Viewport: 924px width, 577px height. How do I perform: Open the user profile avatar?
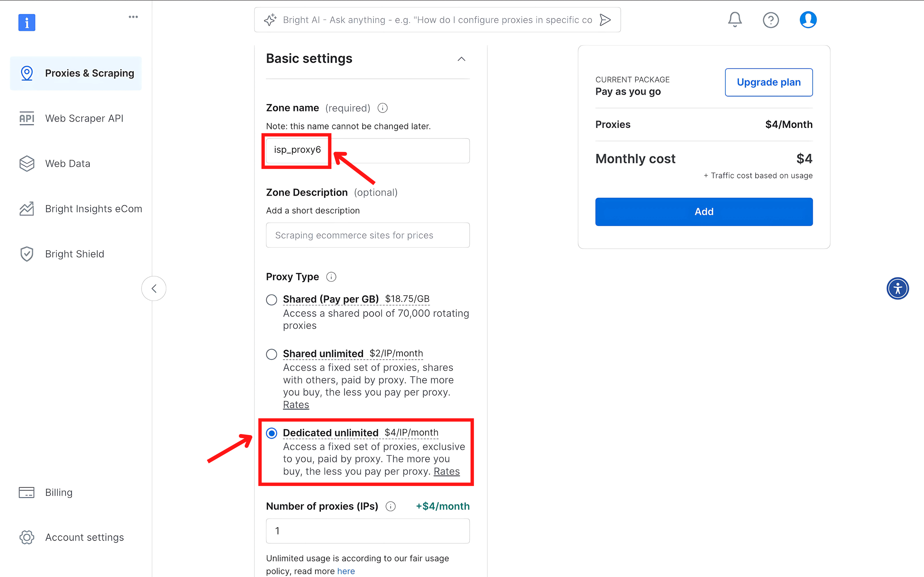click(x=808, y=20)
